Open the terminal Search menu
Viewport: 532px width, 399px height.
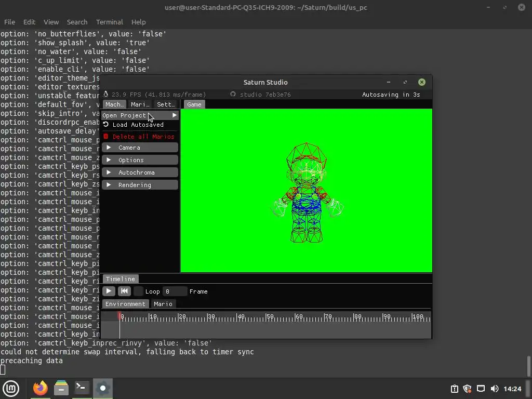tap(77, 22)
